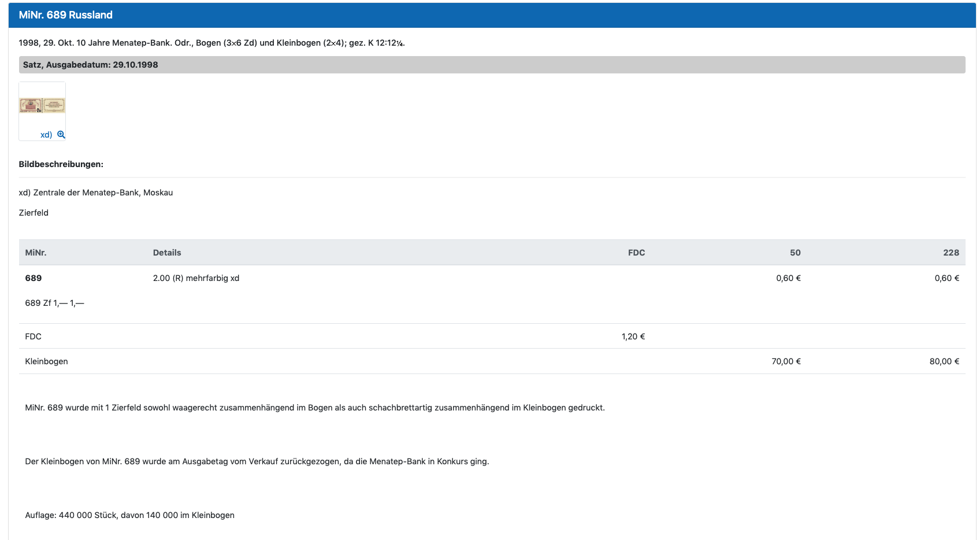The height and width of the screenshot is (540, 980).
Task: Click the '1,20 €' FDC price
Action: [x=633, y=336]
